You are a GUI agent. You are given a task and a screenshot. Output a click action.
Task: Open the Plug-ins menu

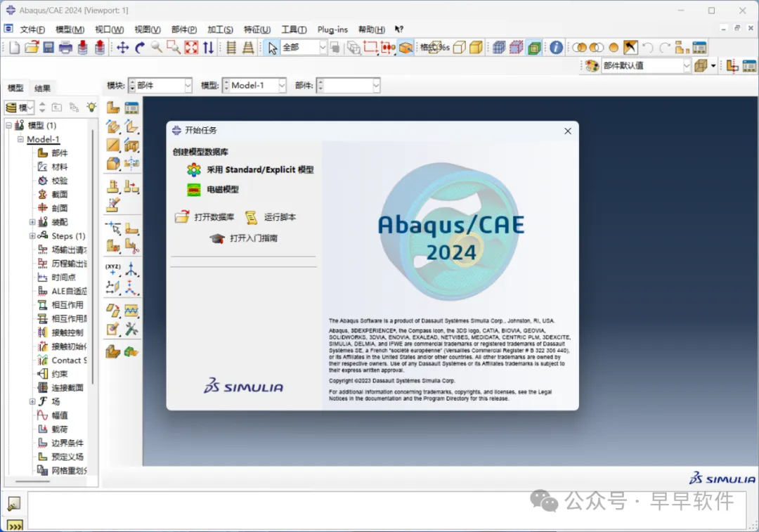click(x=332, y=30)
